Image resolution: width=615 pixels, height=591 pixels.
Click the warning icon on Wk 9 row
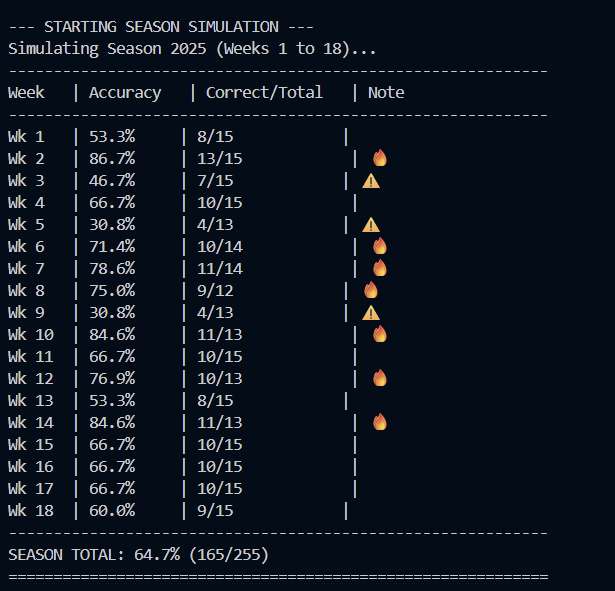click(371, 313)
